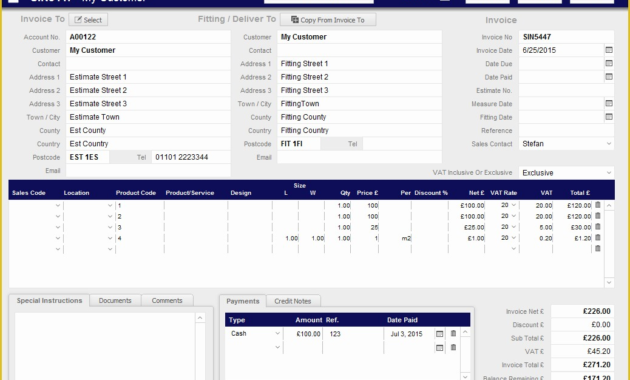Delete invoice line with product code 2

[598, 216]
